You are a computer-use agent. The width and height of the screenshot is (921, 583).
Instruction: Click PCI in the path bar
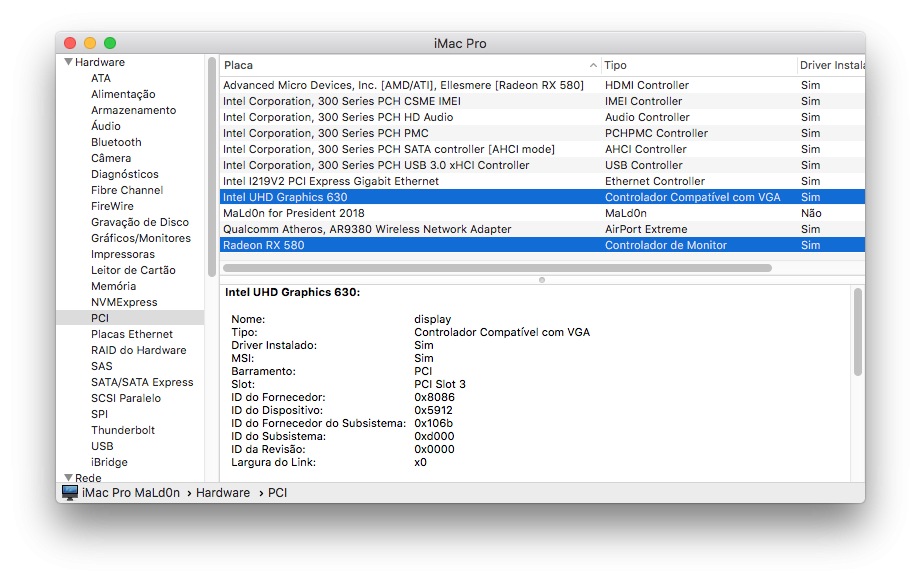click(x=277, y=493)
